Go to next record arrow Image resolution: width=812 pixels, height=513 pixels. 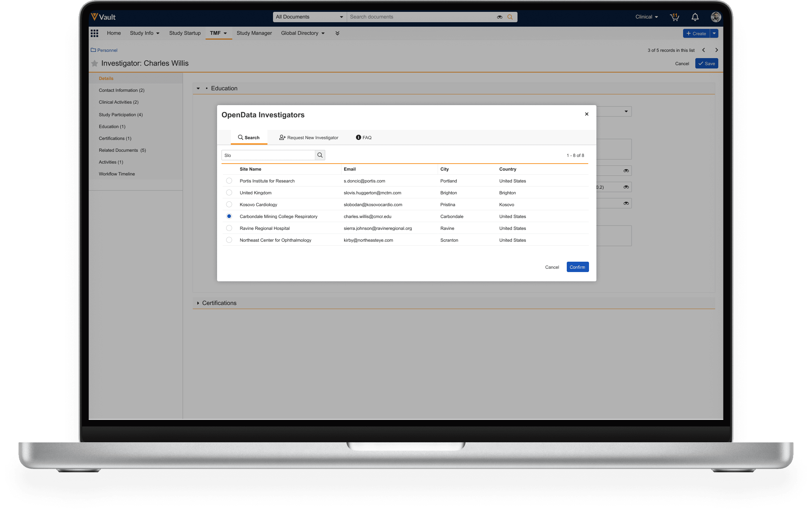(x=716, y=50)
